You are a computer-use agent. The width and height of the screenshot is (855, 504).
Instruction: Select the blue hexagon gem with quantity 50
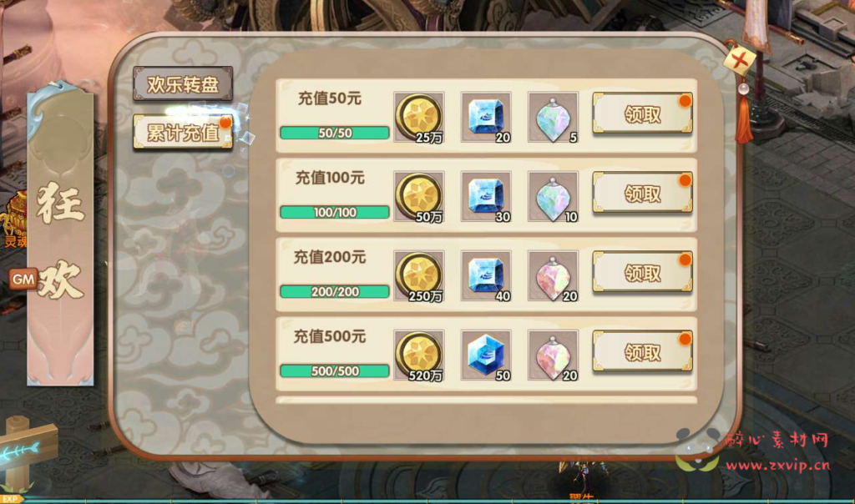pos(486,355)
